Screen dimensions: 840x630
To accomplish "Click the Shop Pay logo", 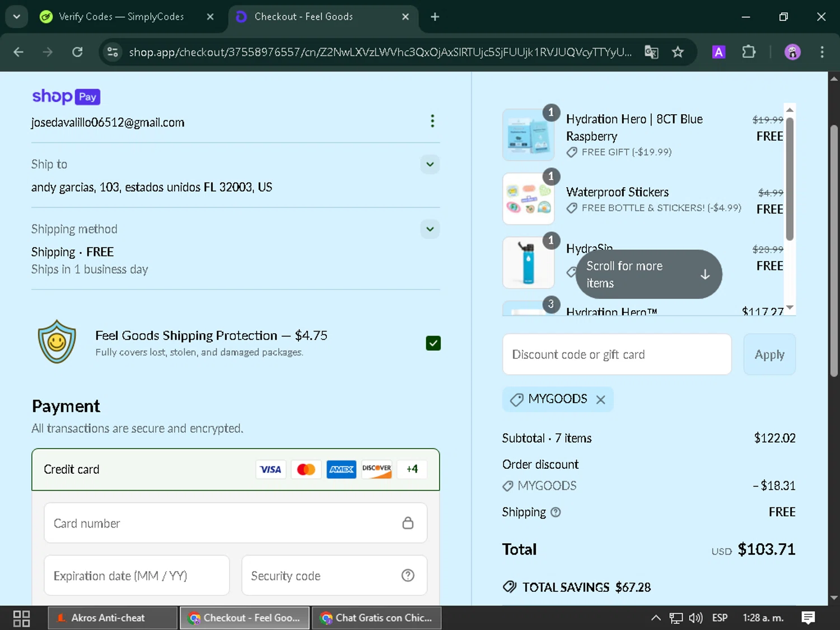I will click(x=66, y=96).
